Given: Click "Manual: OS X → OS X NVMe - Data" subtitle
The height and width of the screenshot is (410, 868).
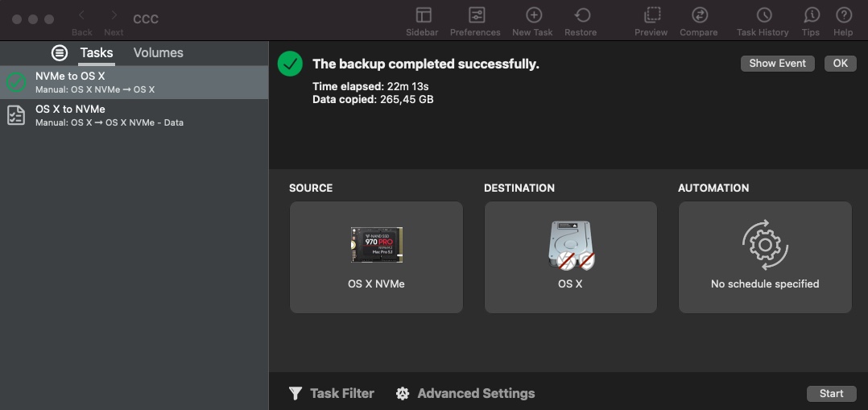Looking at the screenshot, I should [x=110, y=122].
